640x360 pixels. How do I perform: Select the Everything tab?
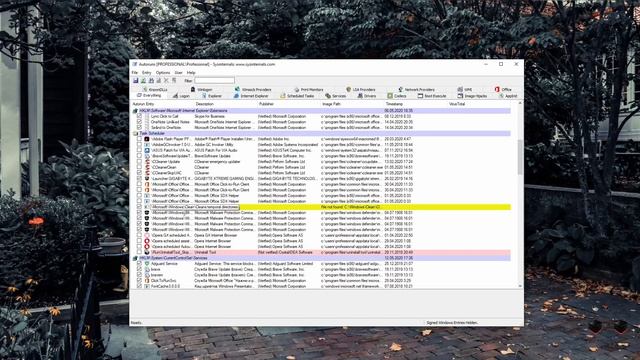(x=149, y=96)
